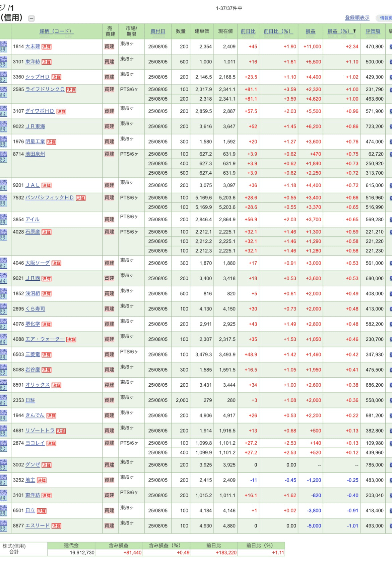Click 決算 badge next to 地主
Screen dimensions: 392x561
point(42,480)
